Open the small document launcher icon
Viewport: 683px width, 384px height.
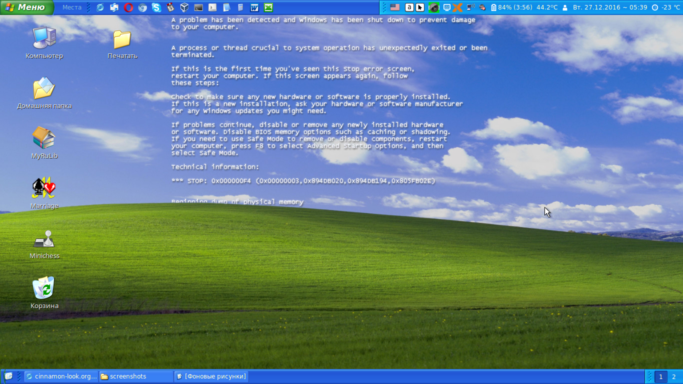[x=240, y=7]
